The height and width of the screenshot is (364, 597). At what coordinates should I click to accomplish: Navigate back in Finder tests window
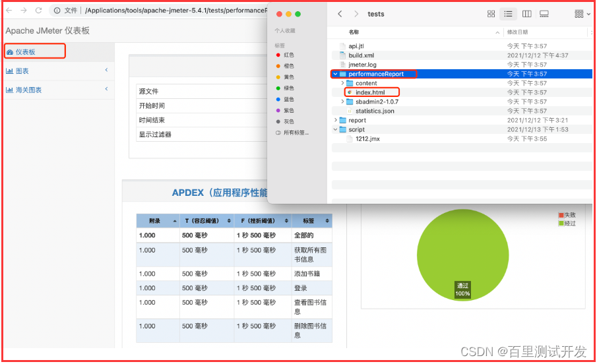coord(340,14)
